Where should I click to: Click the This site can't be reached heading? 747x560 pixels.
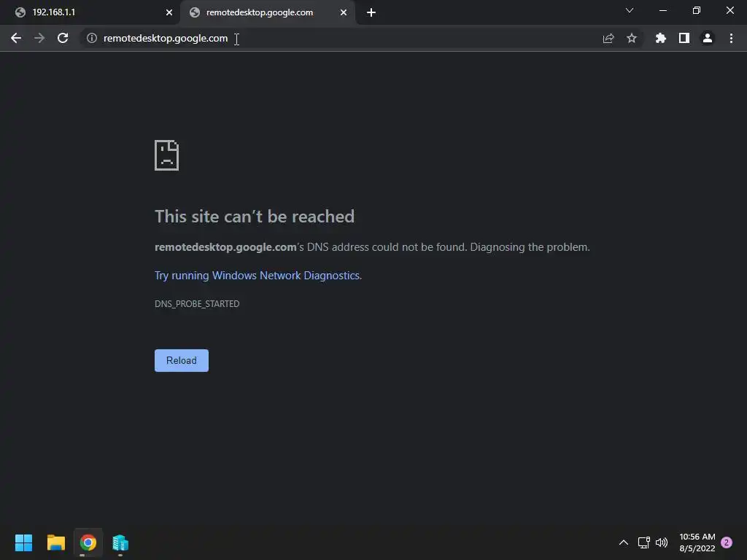point(255,216)
